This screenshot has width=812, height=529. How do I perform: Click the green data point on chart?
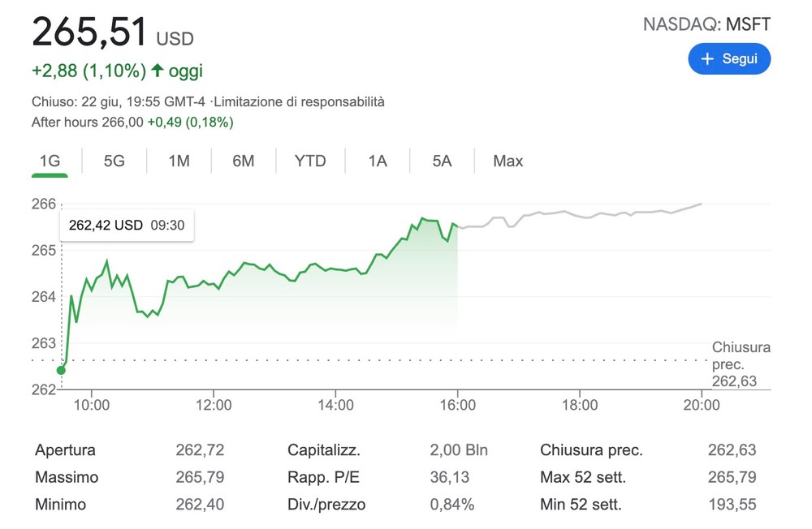(x=61, y=371)
